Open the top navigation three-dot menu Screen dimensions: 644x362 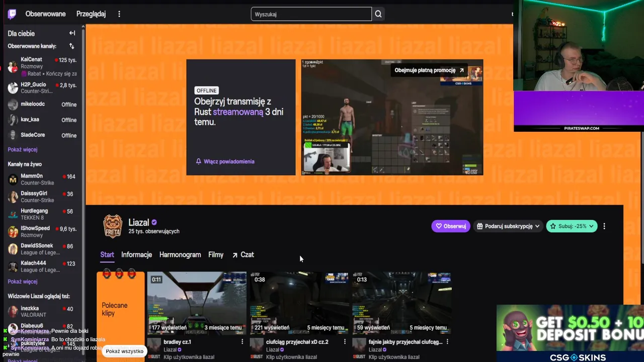click(119, 14)
